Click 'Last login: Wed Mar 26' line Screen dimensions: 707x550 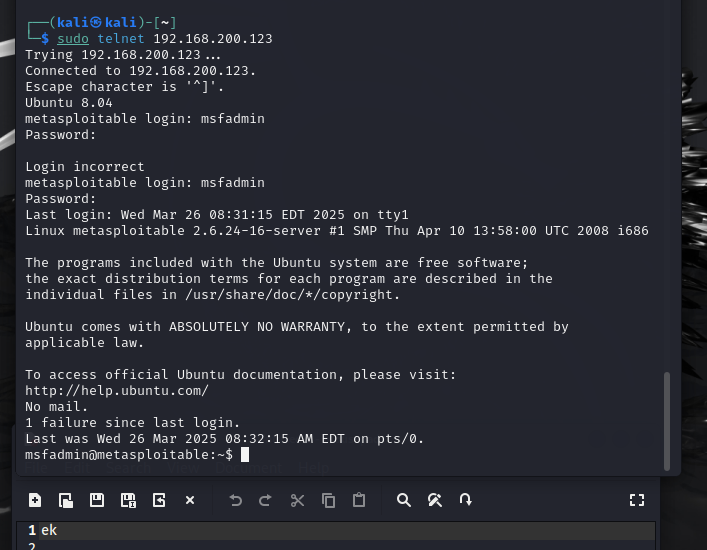pyautogui.click(x=217, y=215)
